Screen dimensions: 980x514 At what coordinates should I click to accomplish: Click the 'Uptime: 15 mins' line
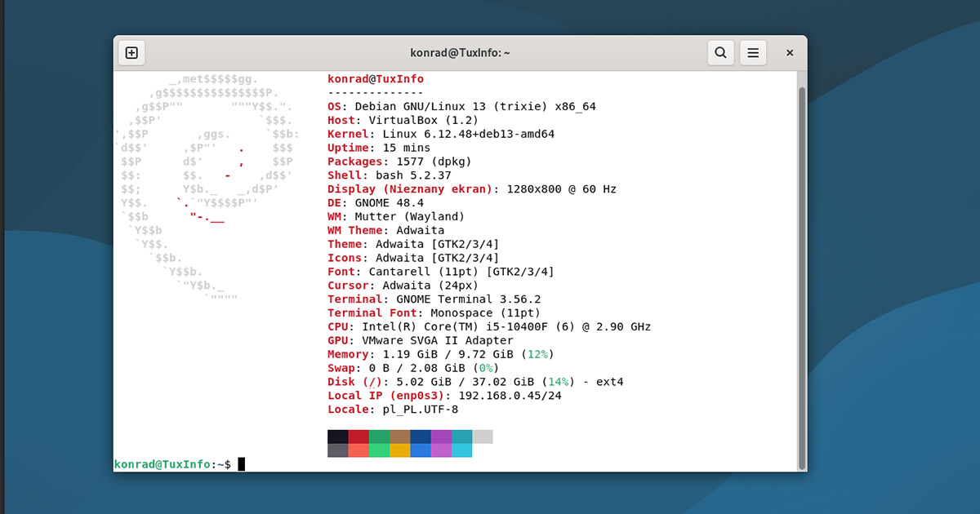[379, 148]
